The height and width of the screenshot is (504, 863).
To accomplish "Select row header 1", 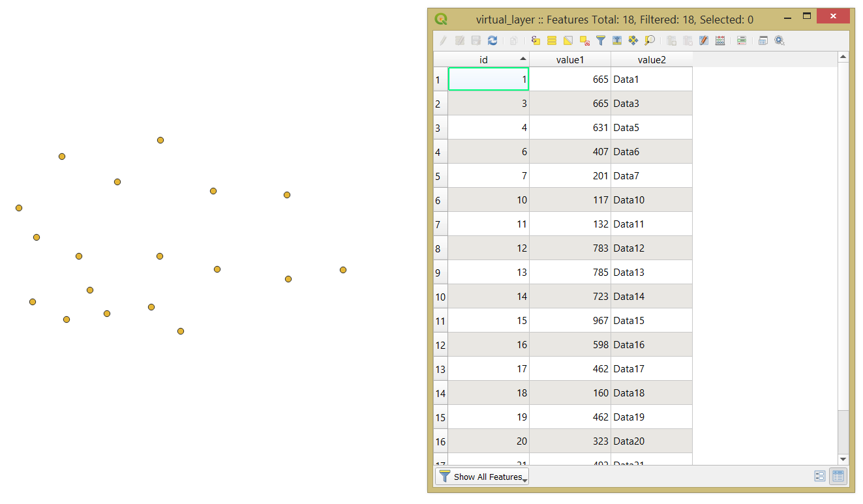I will click(x=440, y=80).
